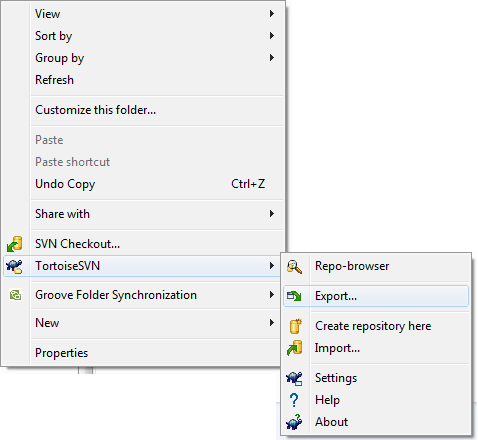
Task: Click the Export arrow icon
Action: [x=294, y=296]
